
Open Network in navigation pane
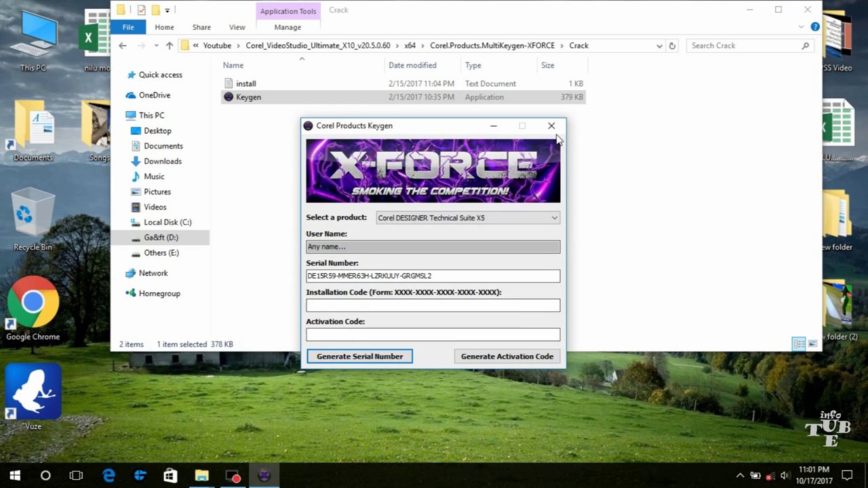(x=153, y=273)
